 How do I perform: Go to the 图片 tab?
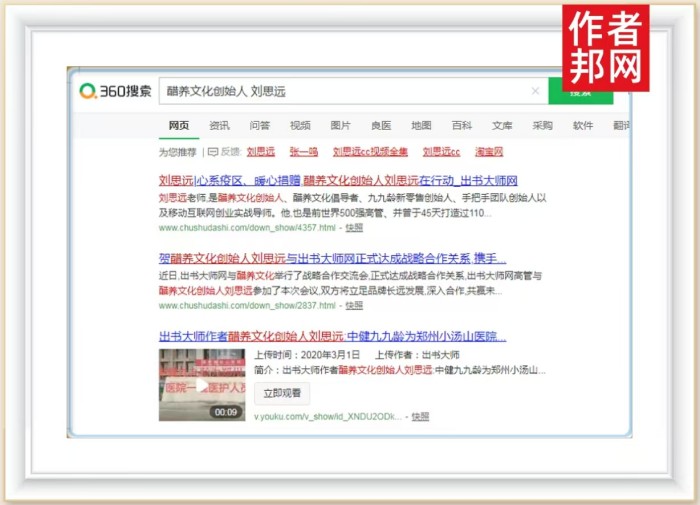(340, 126)
